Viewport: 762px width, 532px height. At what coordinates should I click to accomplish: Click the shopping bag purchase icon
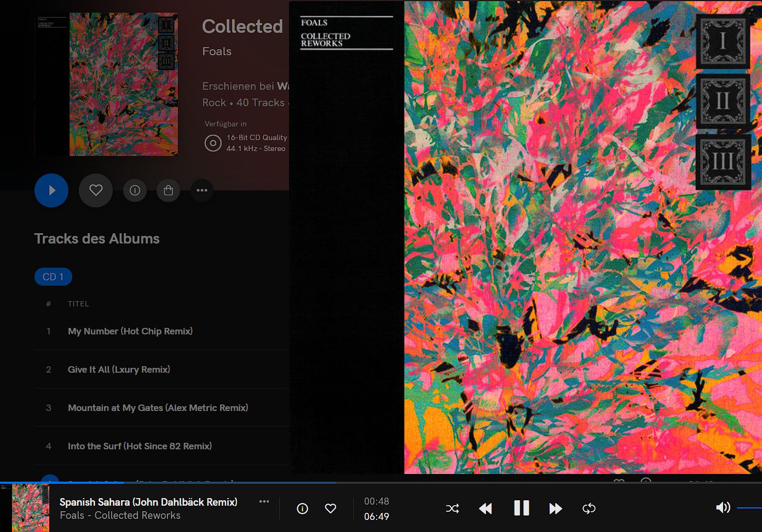click(168, 190)
